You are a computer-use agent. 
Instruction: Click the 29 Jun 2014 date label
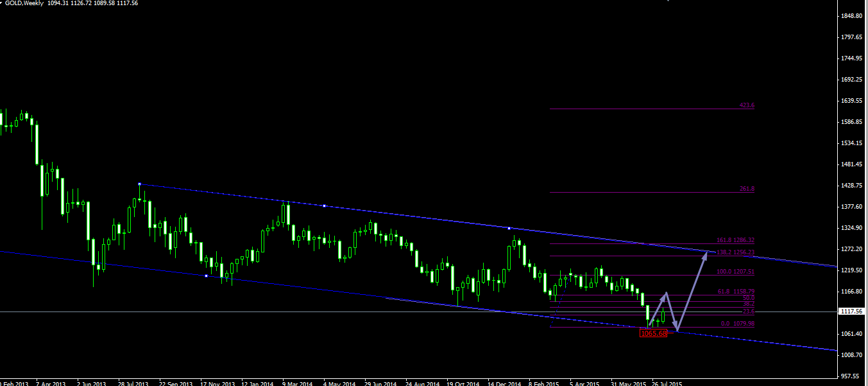[380, 383]
